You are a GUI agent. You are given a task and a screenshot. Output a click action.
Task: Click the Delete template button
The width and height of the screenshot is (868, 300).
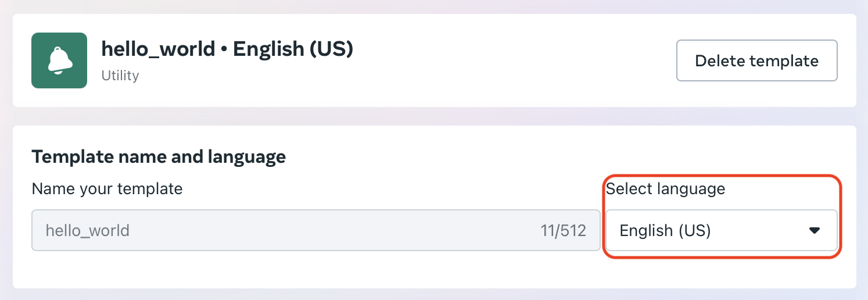point(756,60)
